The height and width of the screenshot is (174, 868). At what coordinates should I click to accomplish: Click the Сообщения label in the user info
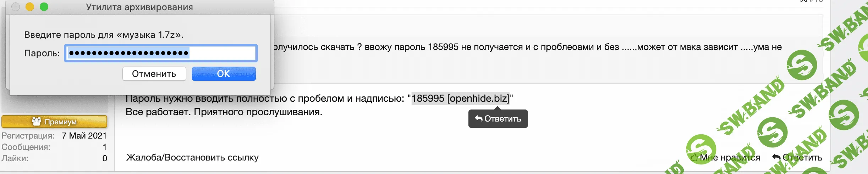[26, 147]
